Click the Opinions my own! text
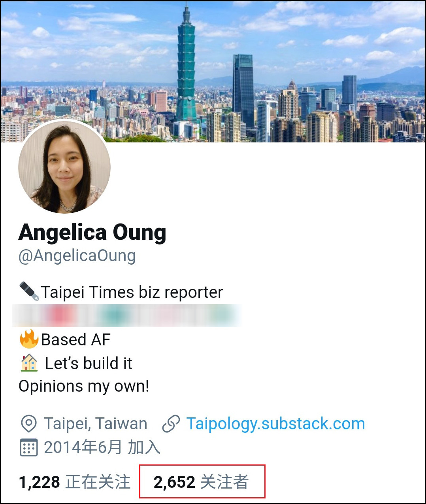The height and width of the screenshot is (504, 426). click(84, 386)
